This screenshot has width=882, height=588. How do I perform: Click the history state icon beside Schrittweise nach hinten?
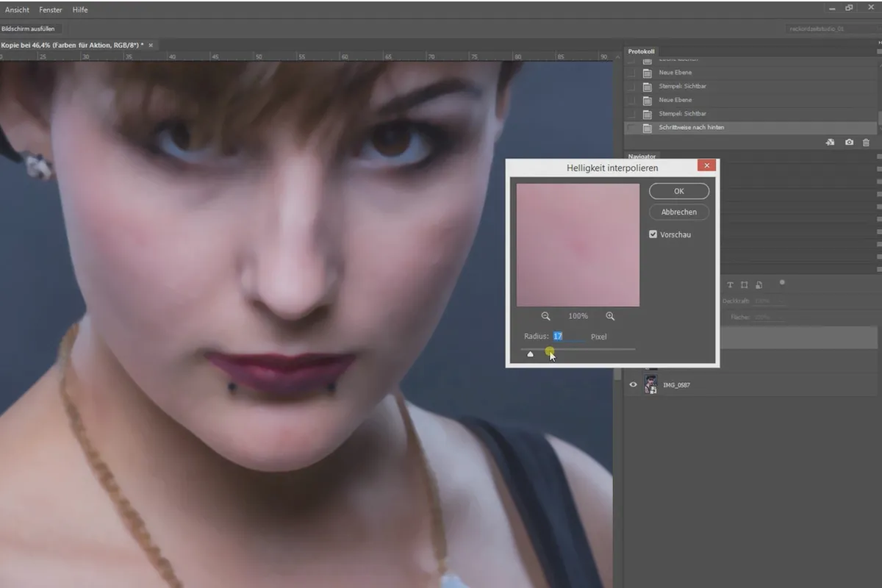(x=648, y=128)
